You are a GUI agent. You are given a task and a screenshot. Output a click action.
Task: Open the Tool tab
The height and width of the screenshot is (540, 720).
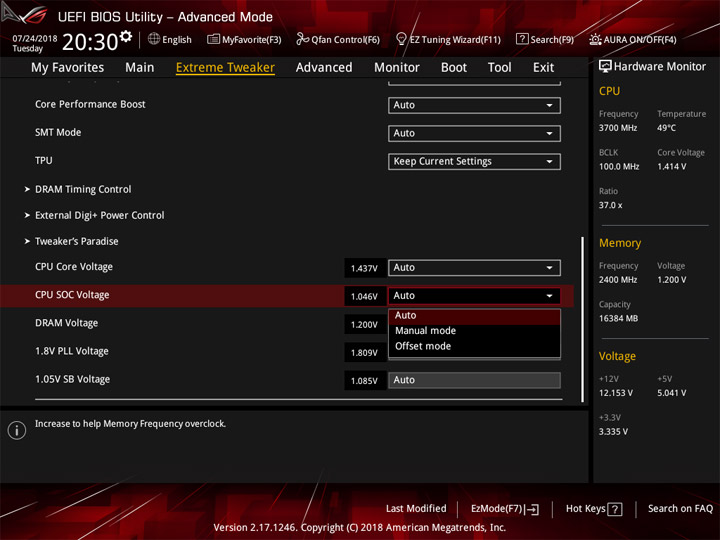[x=499, y=67]
